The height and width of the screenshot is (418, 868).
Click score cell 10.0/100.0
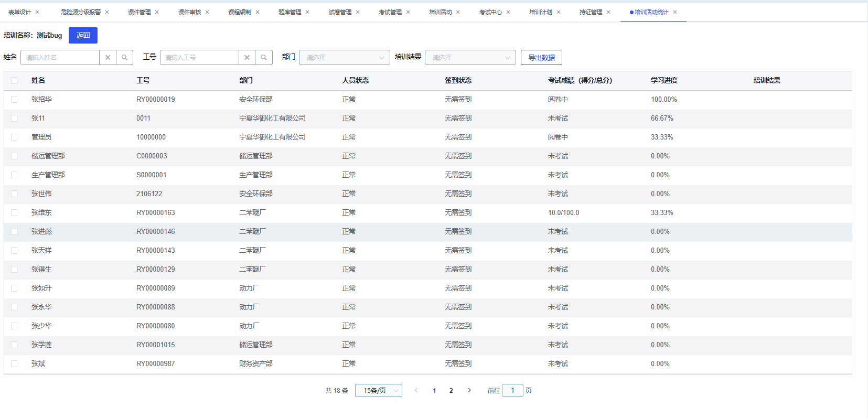(564, 213)
